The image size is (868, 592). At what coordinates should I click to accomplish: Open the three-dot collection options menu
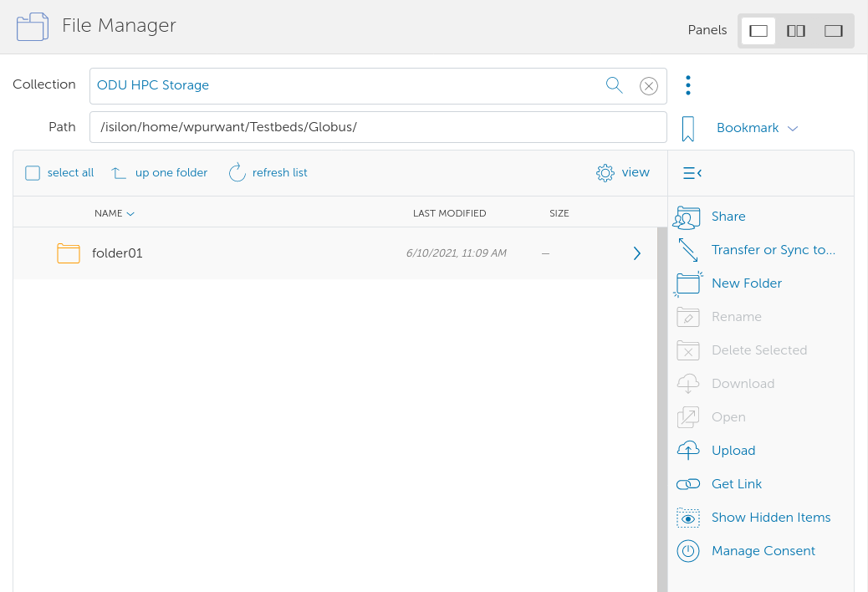coord(687,84)
